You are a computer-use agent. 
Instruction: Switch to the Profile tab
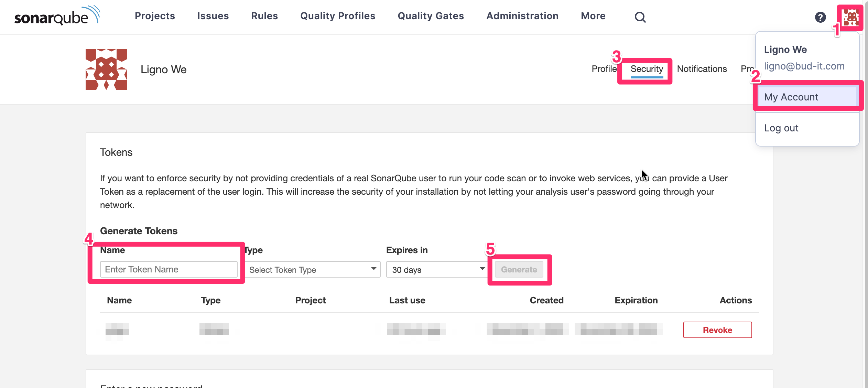604,69
